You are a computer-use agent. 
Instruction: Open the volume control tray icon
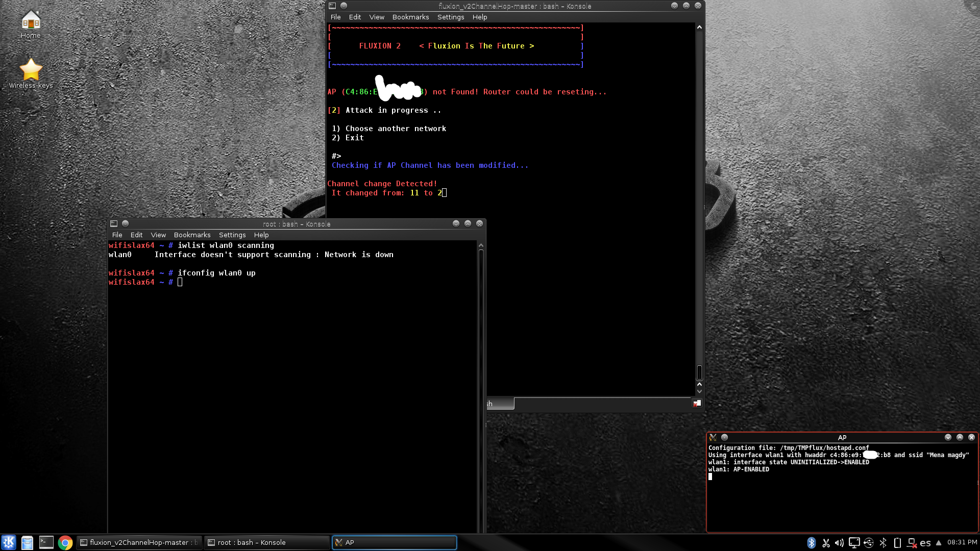(x=840, y=543)
